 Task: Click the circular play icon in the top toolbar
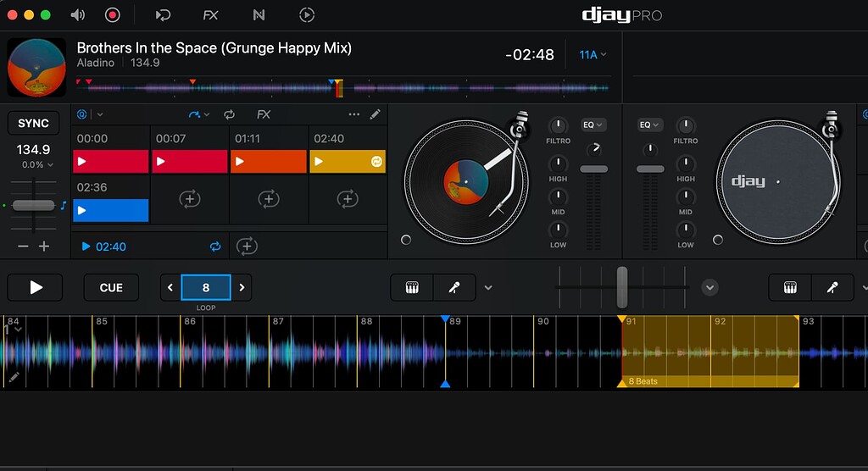(307, 15)
